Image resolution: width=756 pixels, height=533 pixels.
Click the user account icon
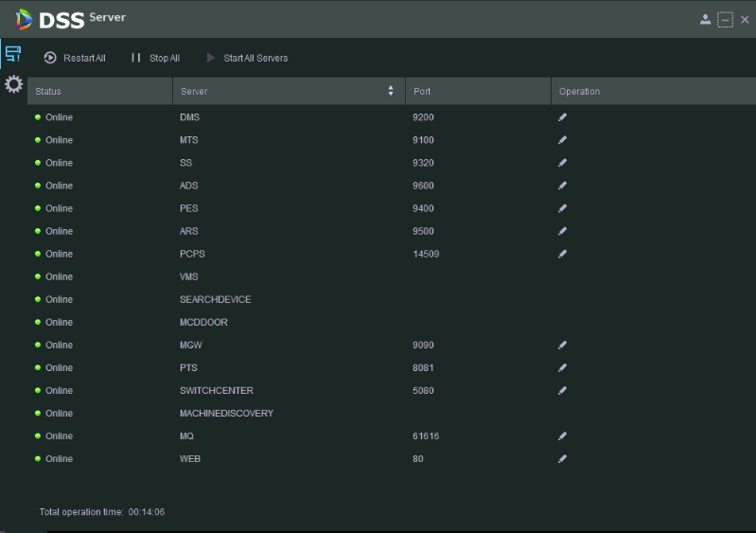(x=706, y=20)
